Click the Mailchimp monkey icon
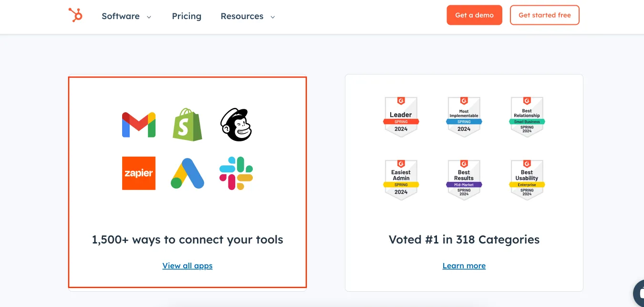The width and height of the screenshot is (644, 307). [236, 125]
